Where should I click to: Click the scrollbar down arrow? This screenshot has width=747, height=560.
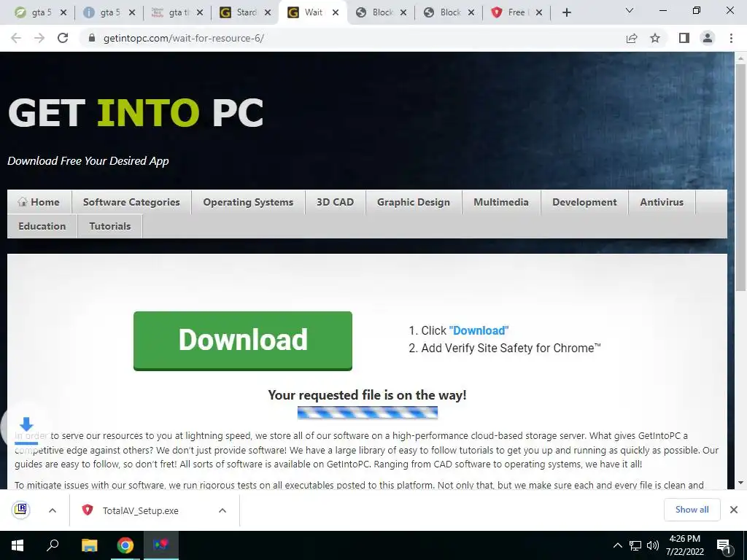point(740,483)
